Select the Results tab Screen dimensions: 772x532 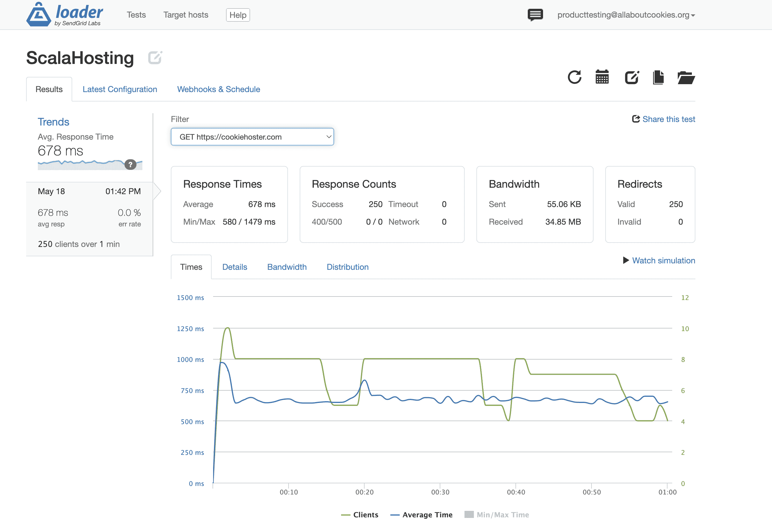pyautogui.click(x=49, y=89)
